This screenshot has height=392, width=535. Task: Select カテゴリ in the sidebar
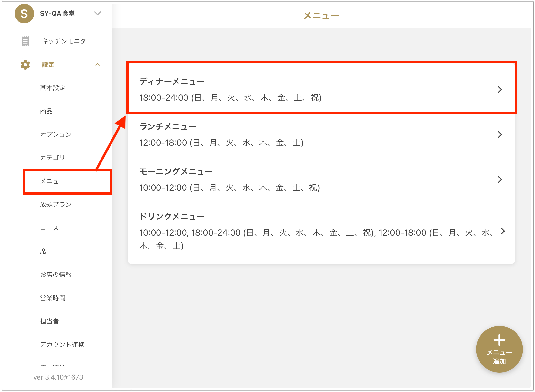(53, 158)
